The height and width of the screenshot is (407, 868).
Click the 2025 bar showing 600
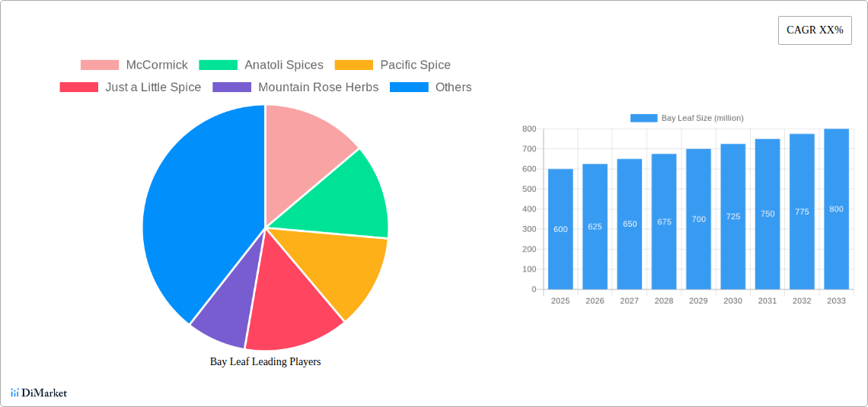click(560, 229)
